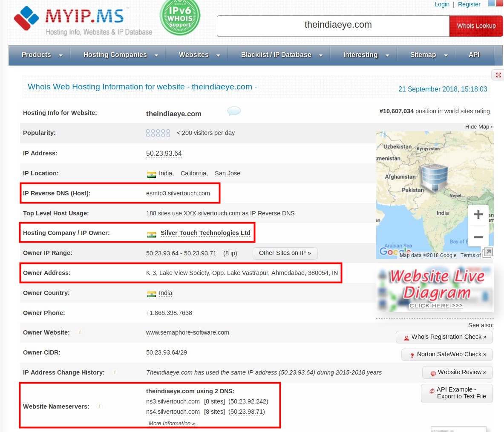504x432 pixels.
Task: Zoom in on the map
Action: coord(478,214)
